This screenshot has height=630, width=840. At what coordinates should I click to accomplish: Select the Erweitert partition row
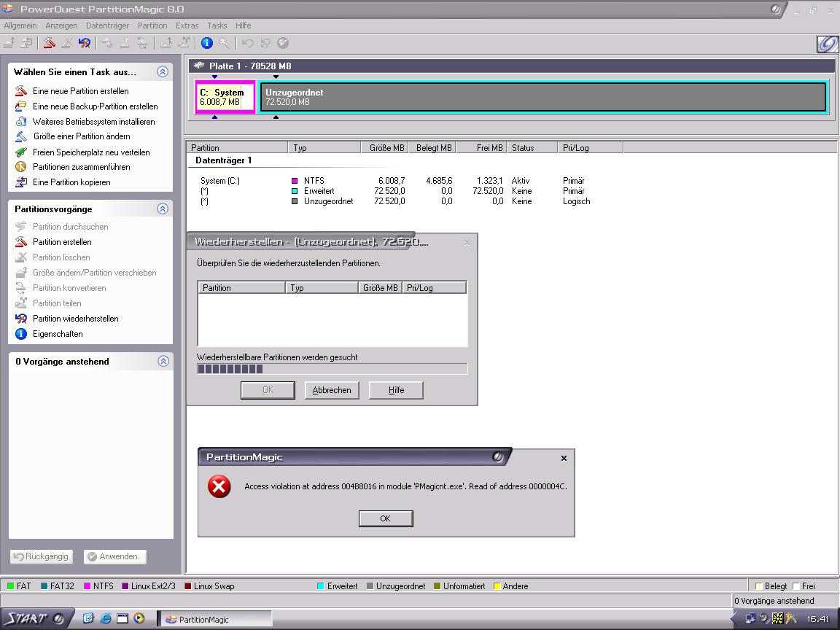tap(394, 191)
